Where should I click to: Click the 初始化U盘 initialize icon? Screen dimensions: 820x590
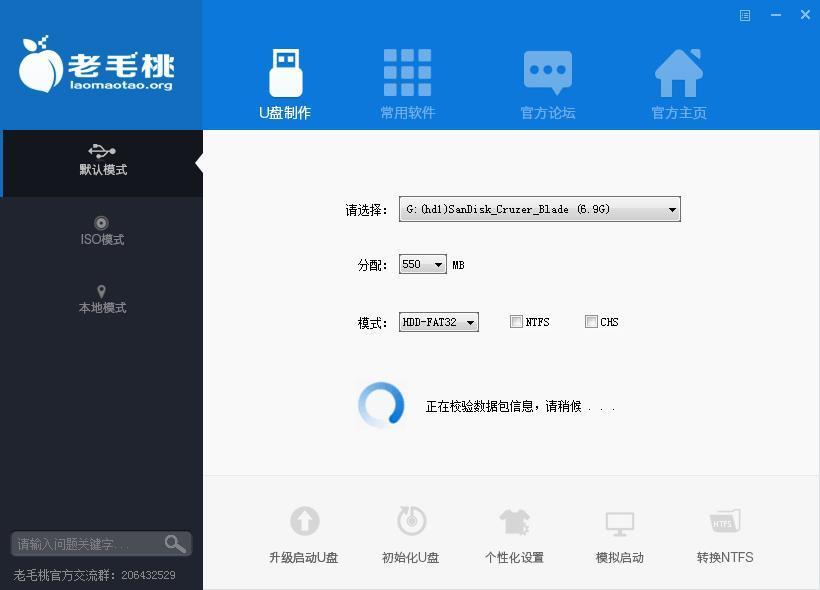409,520
